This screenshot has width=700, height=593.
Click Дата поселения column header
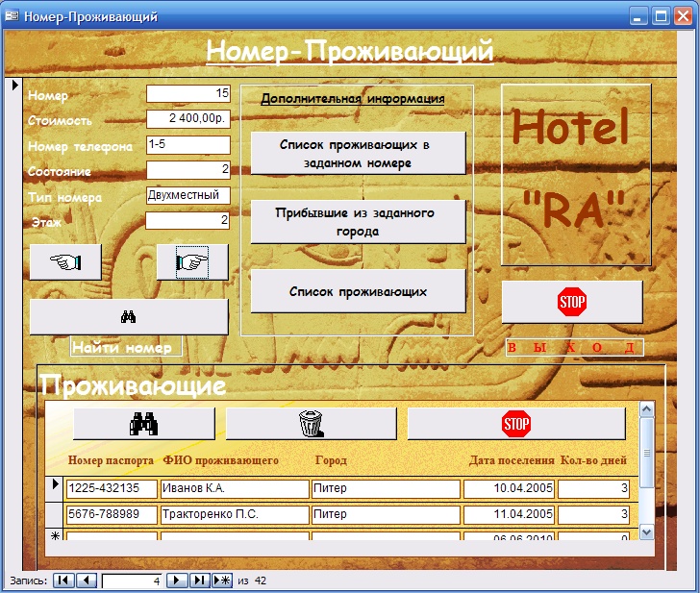512,460
